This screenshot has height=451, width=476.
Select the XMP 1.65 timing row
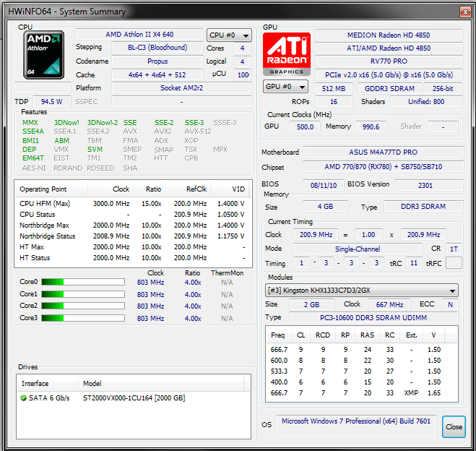coord(361,393)
